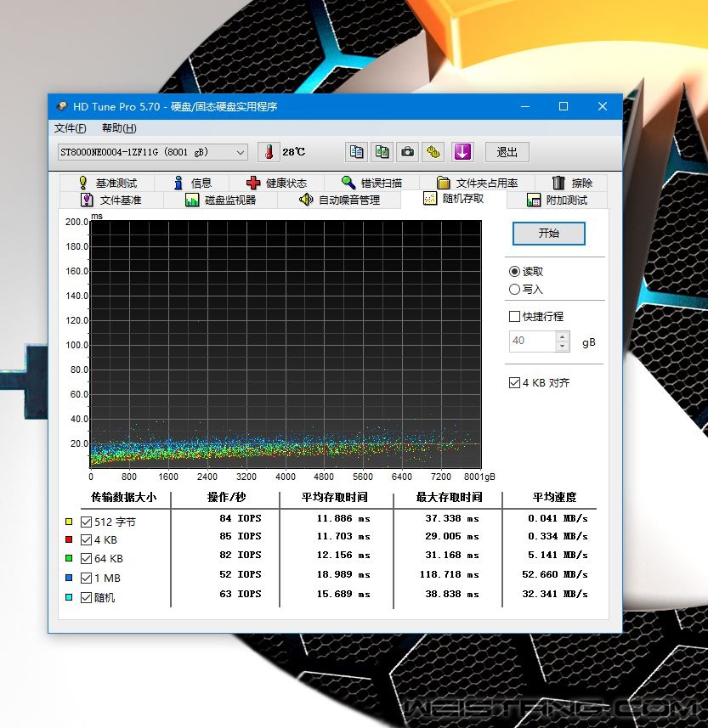Open the 擦除 tab
This screenshot has width=708, height=728.
pos(571,183)
